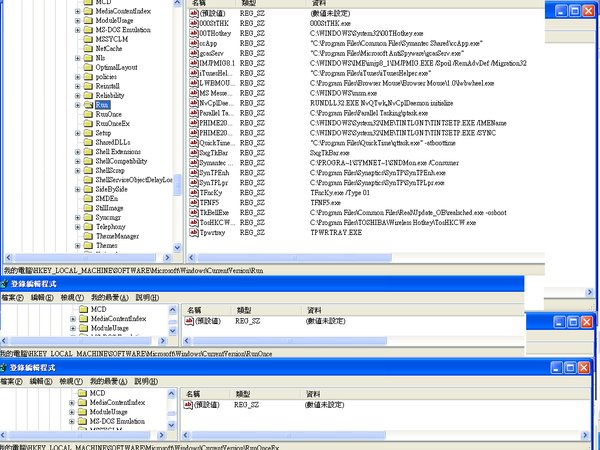Select the NvCplDaemon value icon
The image size is (600, 450).
click(194, 103)
